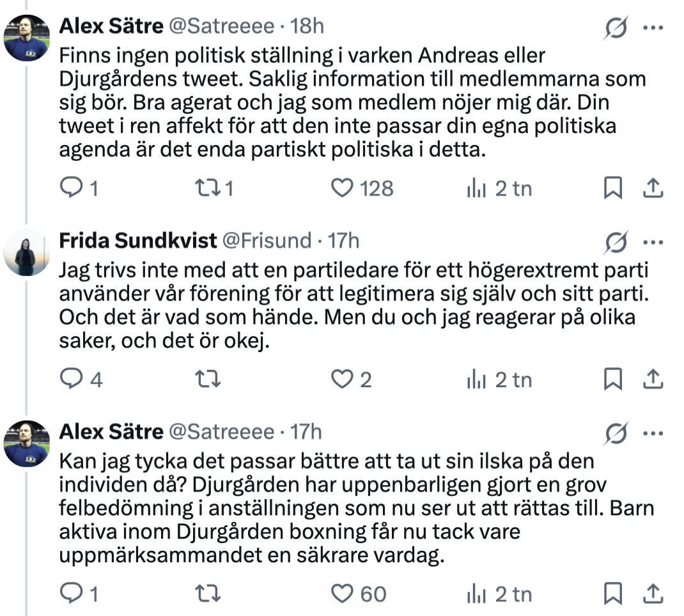
Task: Open more options on Alex Sätre's first tweet
Action: (653, 27)
